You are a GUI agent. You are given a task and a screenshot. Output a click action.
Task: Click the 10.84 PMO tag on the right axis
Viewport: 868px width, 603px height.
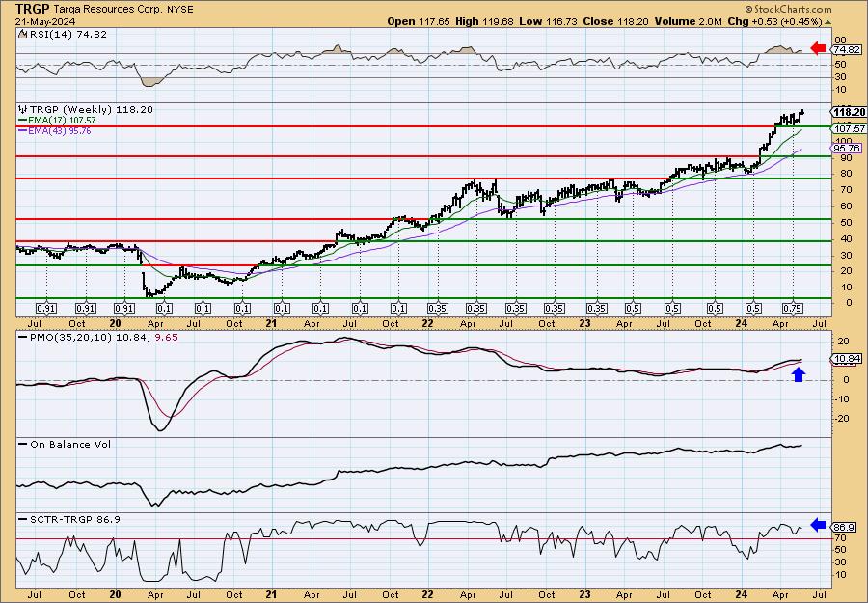tap(847, 359)
